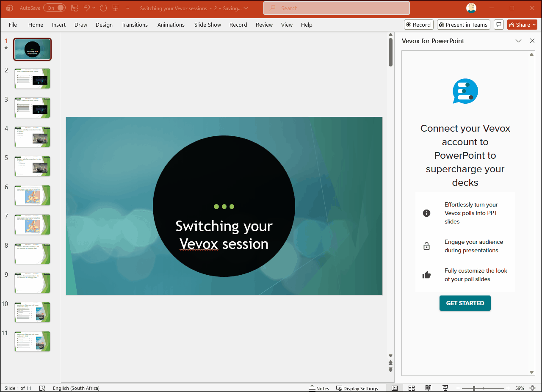Click Present in Teams button
The width and height of the screenshot is (542, 392).
click(x=463, y=25)
